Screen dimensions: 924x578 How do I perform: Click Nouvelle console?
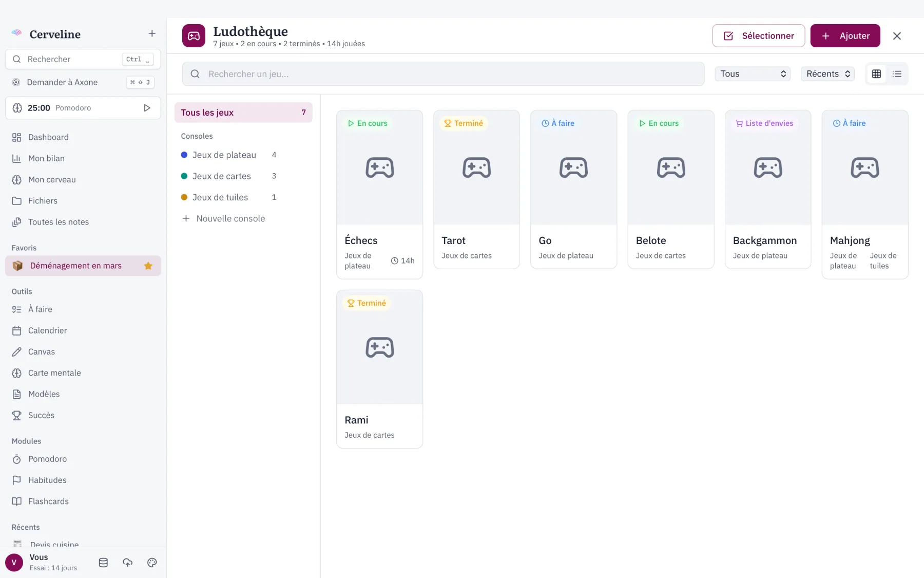coord(243,218)
